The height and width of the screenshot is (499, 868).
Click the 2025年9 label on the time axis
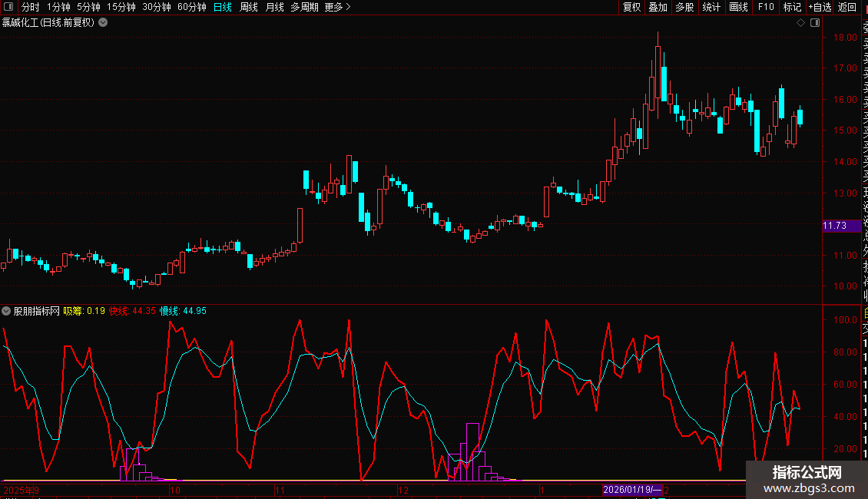coord(21,490)
